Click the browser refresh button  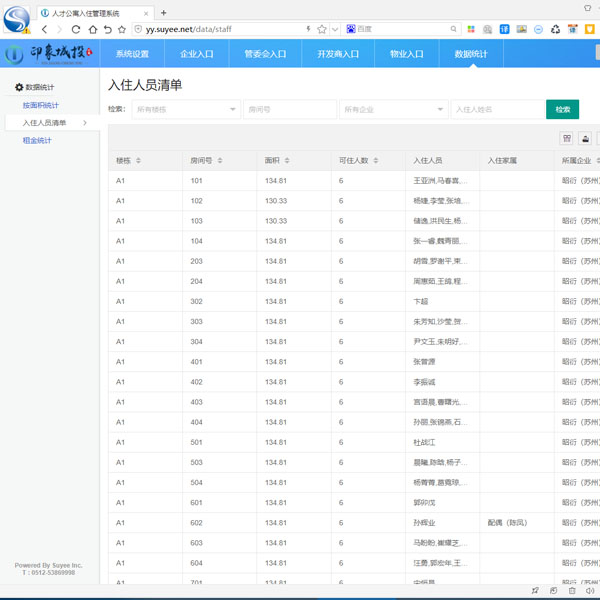(x=76, y=30)
